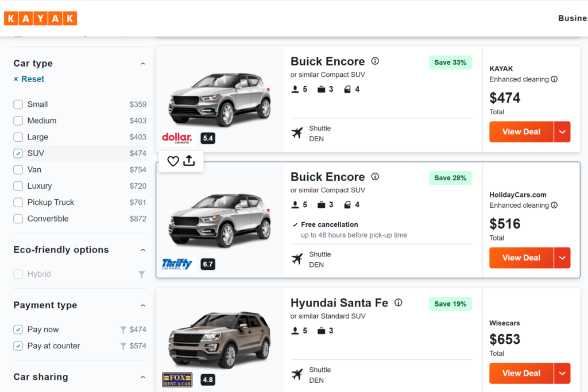Click the 'or similar Standard SUV' text

(x=328, y=316)
